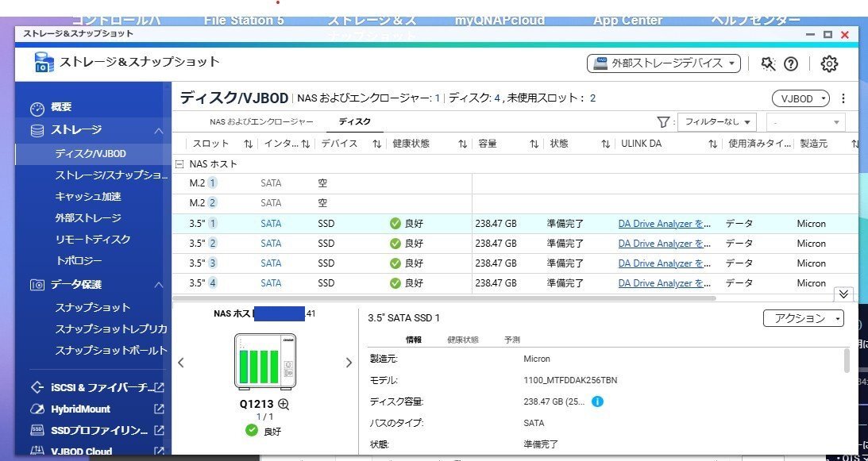Expand the VJBOD dropdown button
868x461 pixels.
click(800, 99)
